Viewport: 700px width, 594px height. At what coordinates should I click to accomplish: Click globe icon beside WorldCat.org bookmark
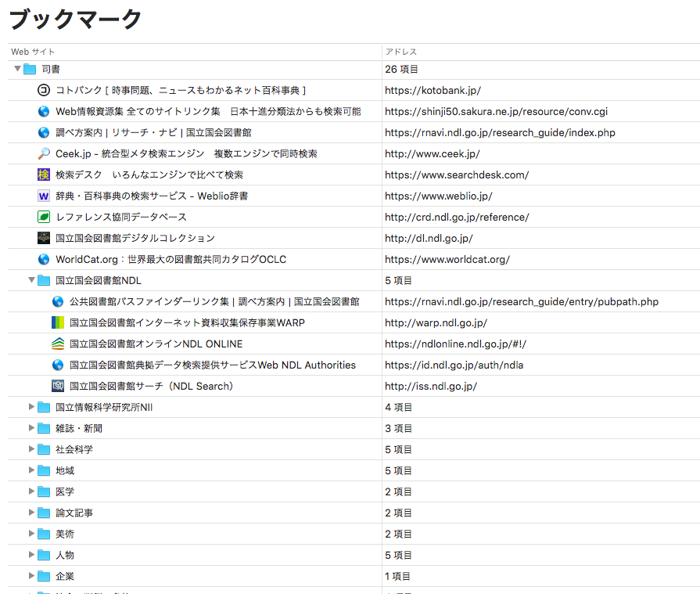pyautogui.click(x=43, y=259)
